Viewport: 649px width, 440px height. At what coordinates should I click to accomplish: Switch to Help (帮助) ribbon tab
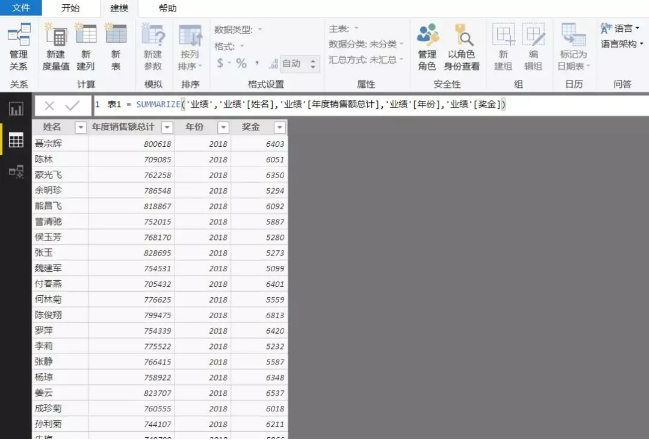click(x=168, y=8)
